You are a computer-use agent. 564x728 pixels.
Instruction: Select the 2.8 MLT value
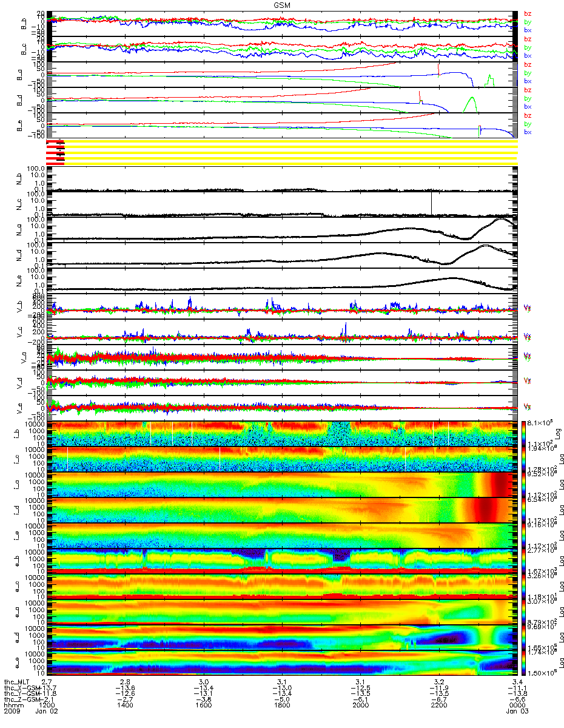126,682
